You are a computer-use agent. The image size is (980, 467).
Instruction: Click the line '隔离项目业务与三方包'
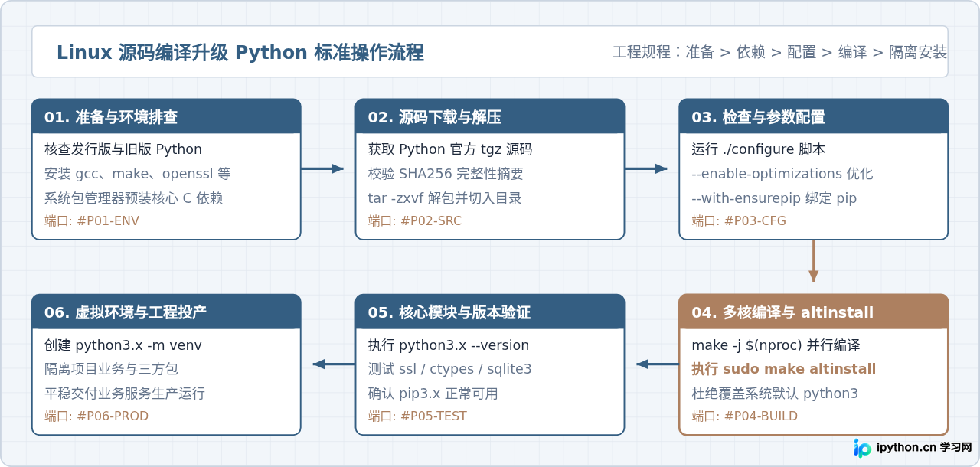[112, 369]
